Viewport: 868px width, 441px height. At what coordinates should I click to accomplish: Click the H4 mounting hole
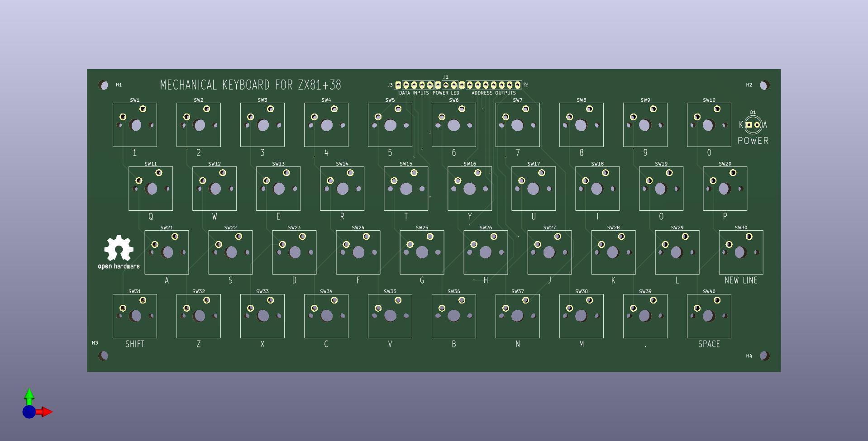764,356
